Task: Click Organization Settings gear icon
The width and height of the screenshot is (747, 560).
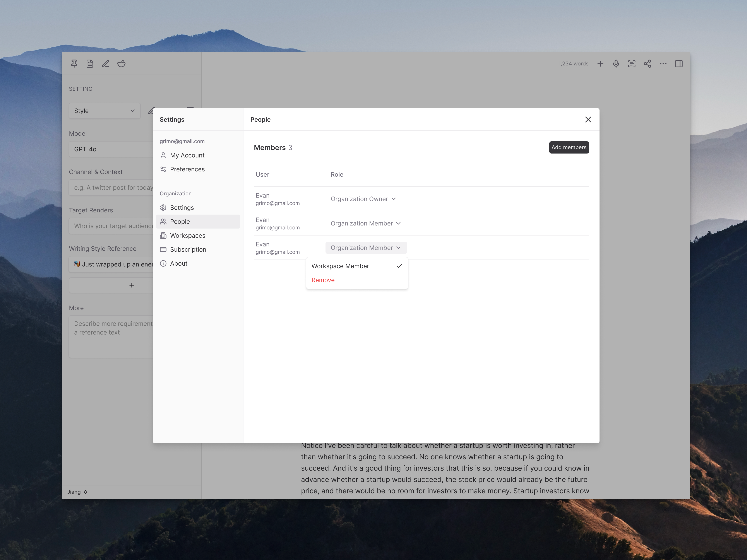Action: coord(163,208)
